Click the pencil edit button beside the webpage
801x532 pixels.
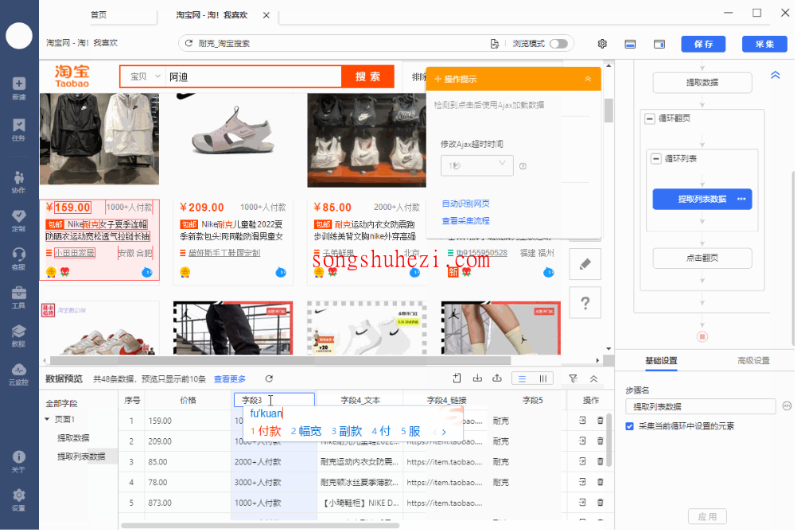[585, 264]
